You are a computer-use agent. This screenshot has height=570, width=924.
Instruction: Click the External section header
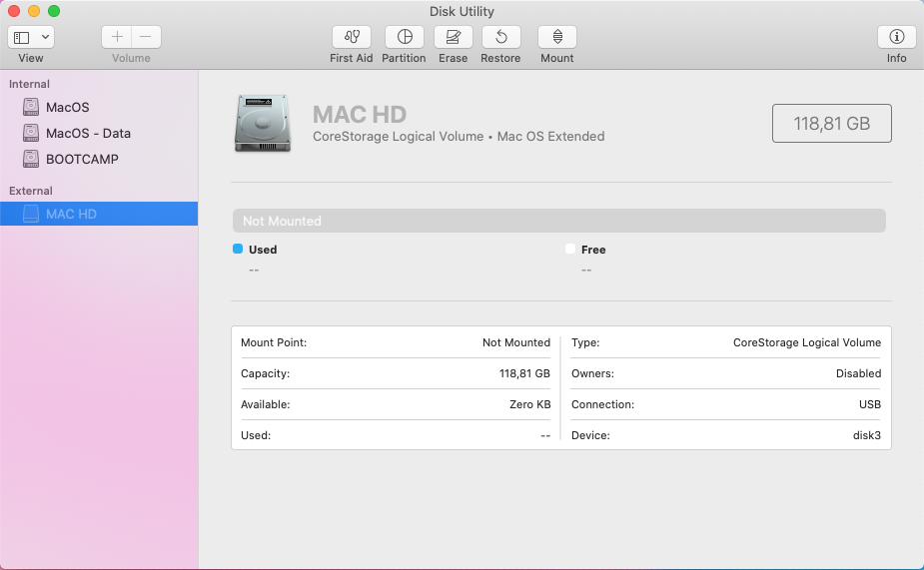click(x=31, y=191)
